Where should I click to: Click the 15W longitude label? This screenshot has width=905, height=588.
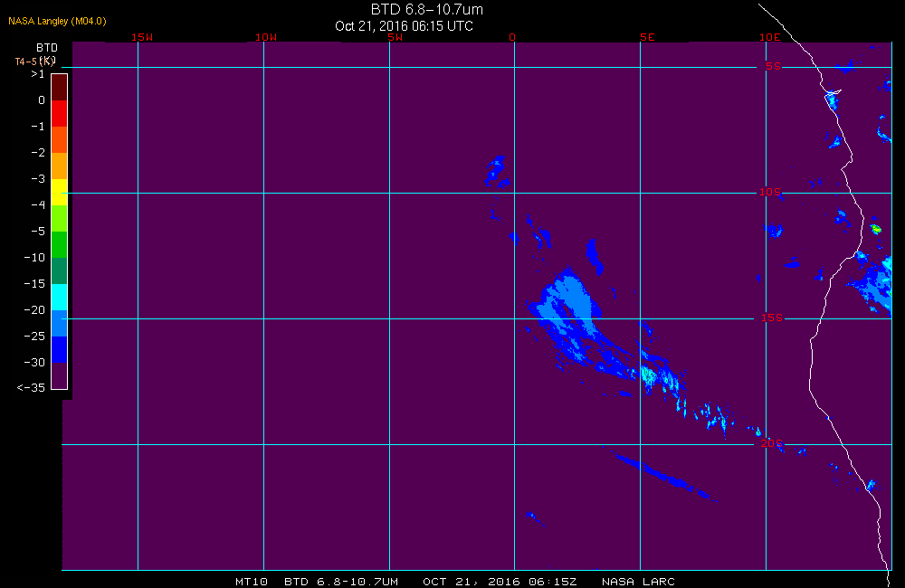pos(142,37)
